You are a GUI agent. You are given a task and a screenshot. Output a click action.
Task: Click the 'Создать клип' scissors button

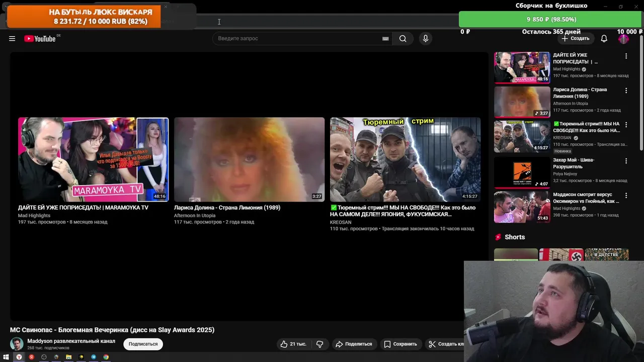pyautogui.click(x=445, y=344)
